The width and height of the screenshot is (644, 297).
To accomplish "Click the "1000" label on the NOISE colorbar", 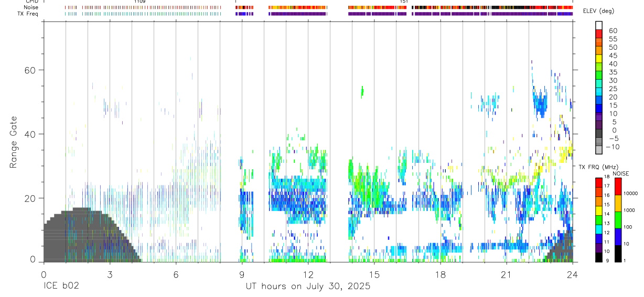I will [x=629, y=211].
